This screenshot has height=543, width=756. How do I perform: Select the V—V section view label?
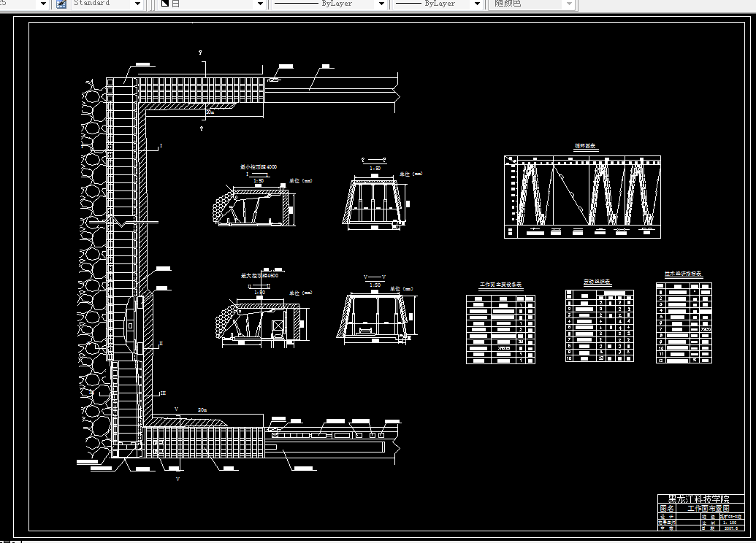[x=375, y=277]
